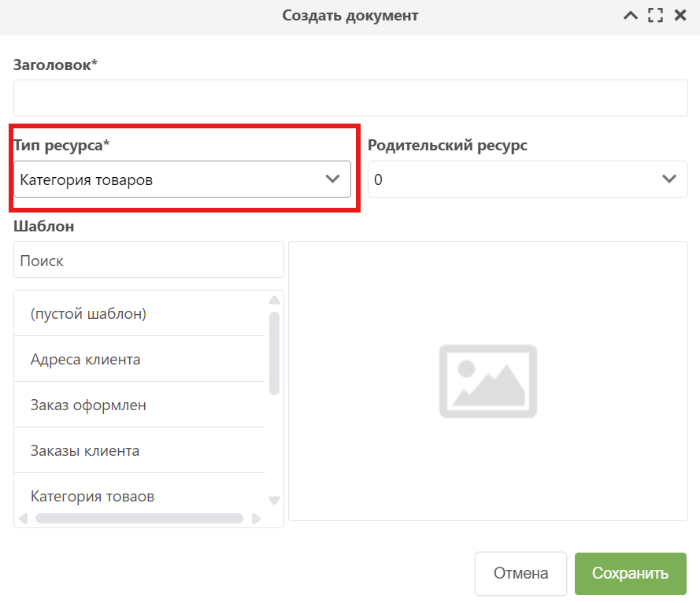Open the Тип ресурса dropdown
The height and width of the screenshot is (603, 700).
pyautogui.click(x=182, y=179)
